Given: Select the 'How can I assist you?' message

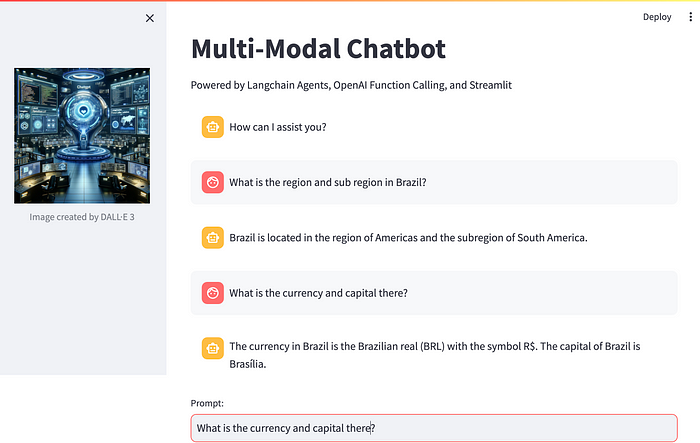Looking at the screenshot, I should click(277, 127).
